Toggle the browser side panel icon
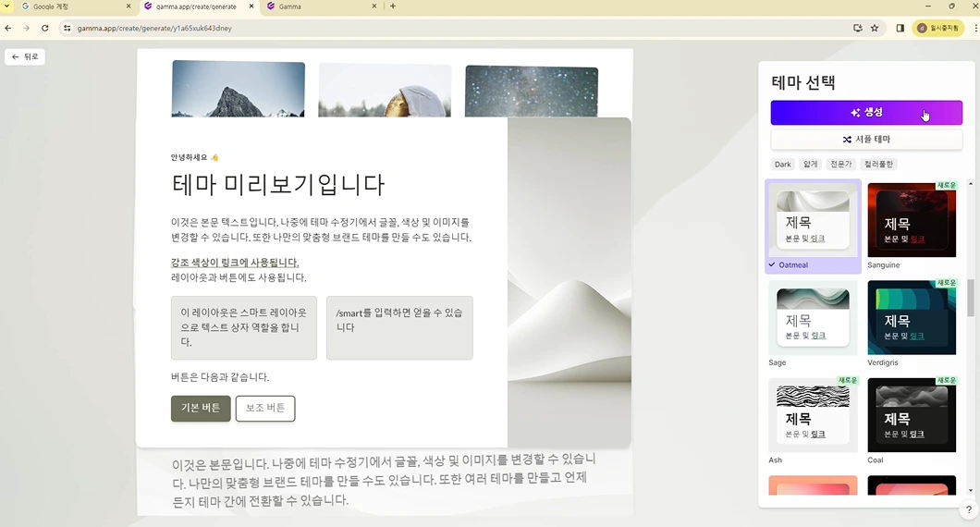The image size is (980, 527). pyautogui.click(x=900, y=28)
